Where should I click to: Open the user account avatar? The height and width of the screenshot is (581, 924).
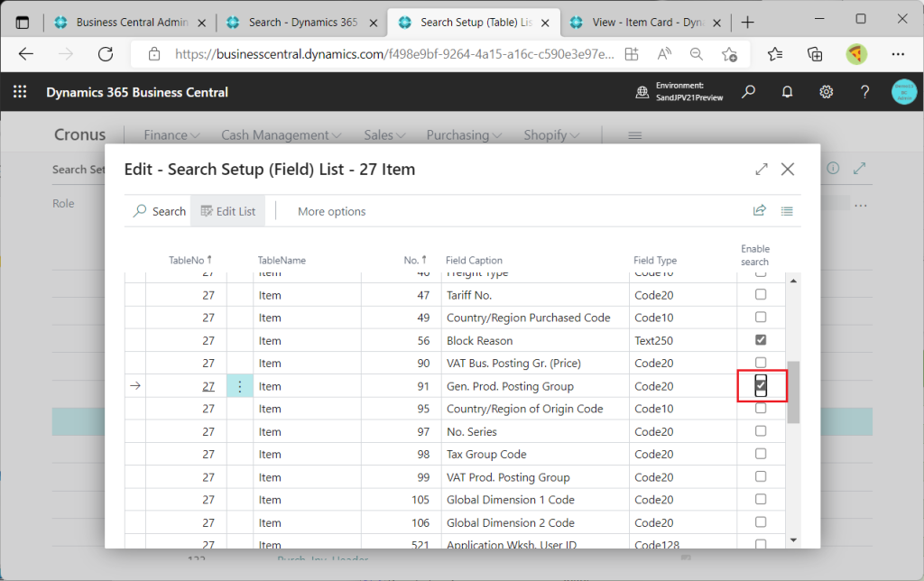tap(904, 92)
